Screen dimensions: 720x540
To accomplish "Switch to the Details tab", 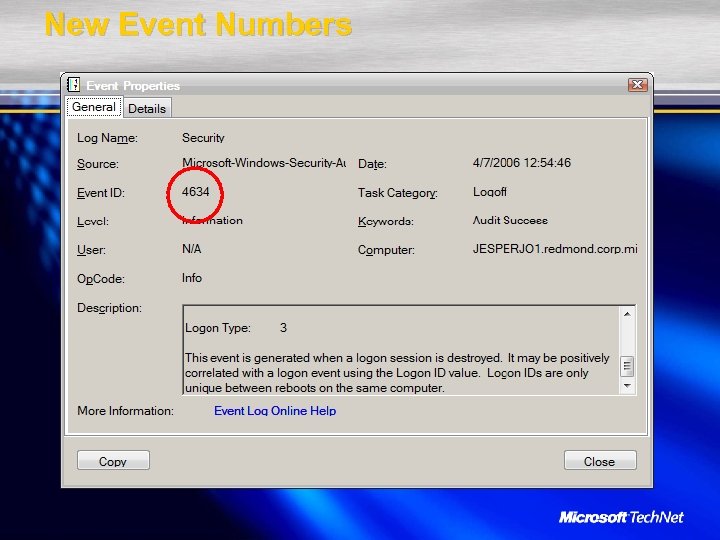I will [147, 108].
